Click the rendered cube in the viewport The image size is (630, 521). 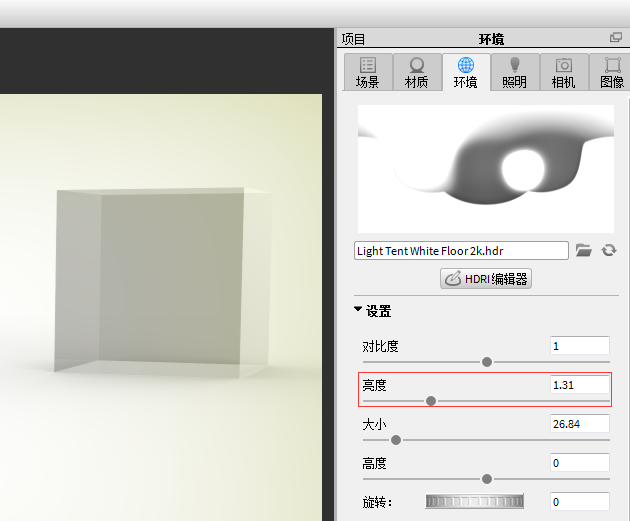(x=163, y=282)
